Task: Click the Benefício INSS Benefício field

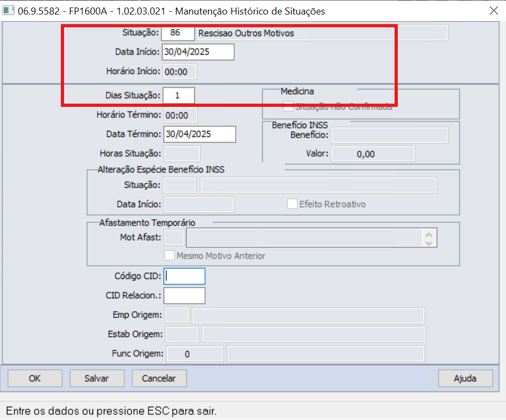Action: pyautogui.click(x=390, y=135)
